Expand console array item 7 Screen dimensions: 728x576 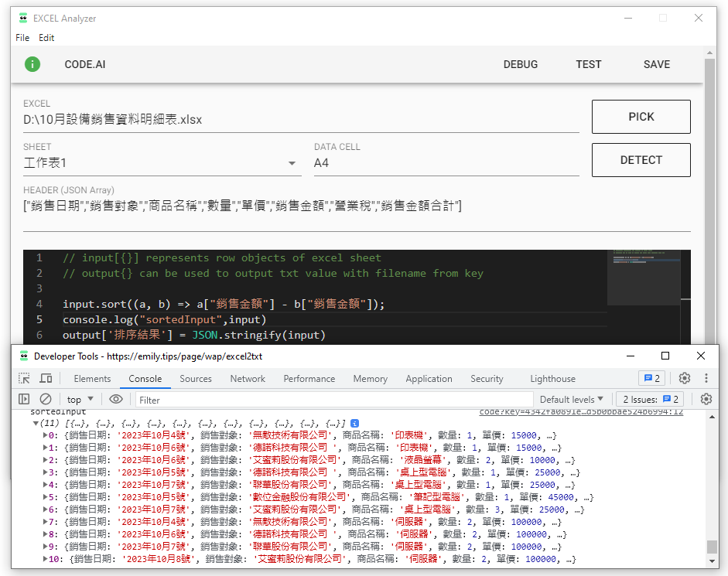(x=46, y=522)
